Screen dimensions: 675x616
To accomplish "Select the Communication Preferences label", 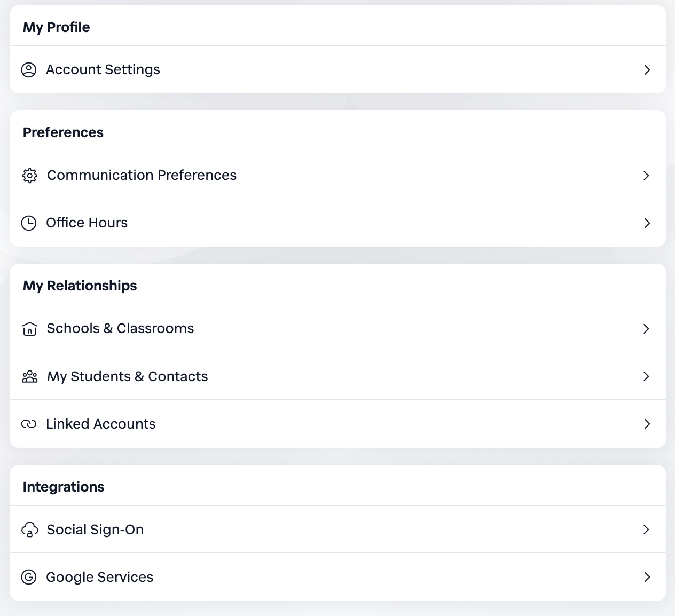I will click(142, 176).
